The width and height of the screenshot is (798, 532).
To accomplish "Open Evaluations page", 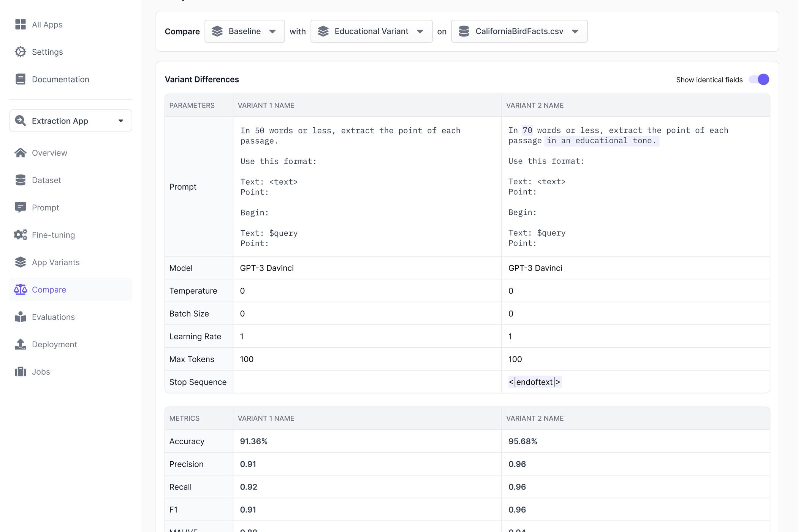I will click(x=53, y=317).
